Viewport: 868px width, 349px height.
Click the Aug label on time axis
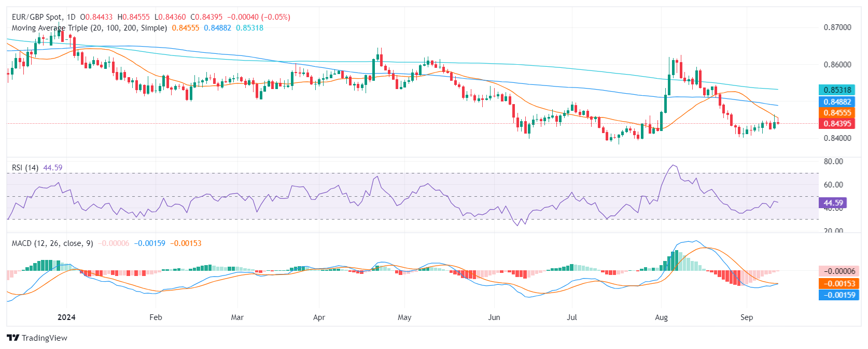(661, 317)
